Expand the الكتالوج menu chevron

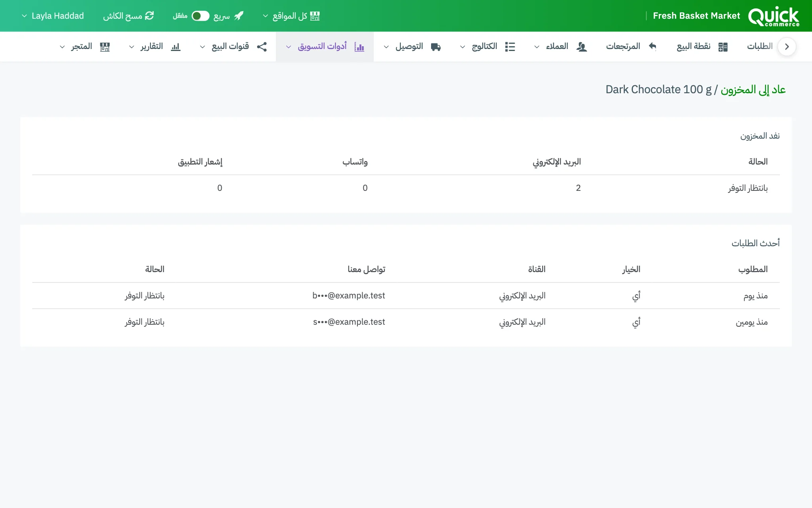tap(463, 47)
